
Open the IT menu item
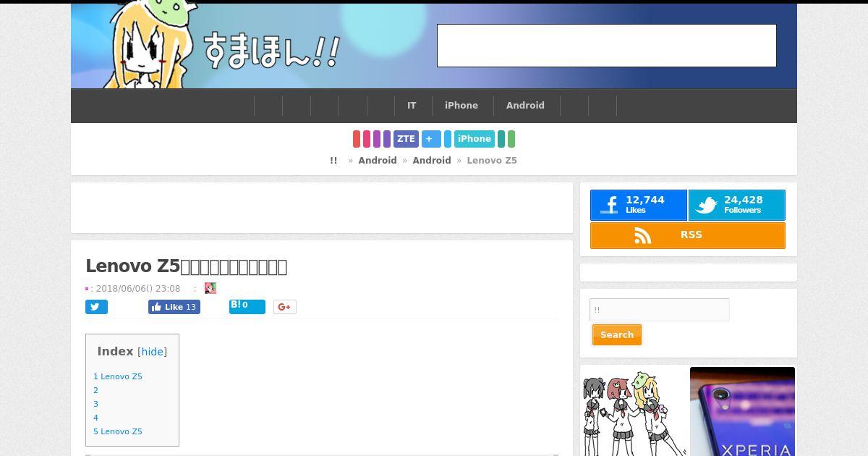[412, 106]
